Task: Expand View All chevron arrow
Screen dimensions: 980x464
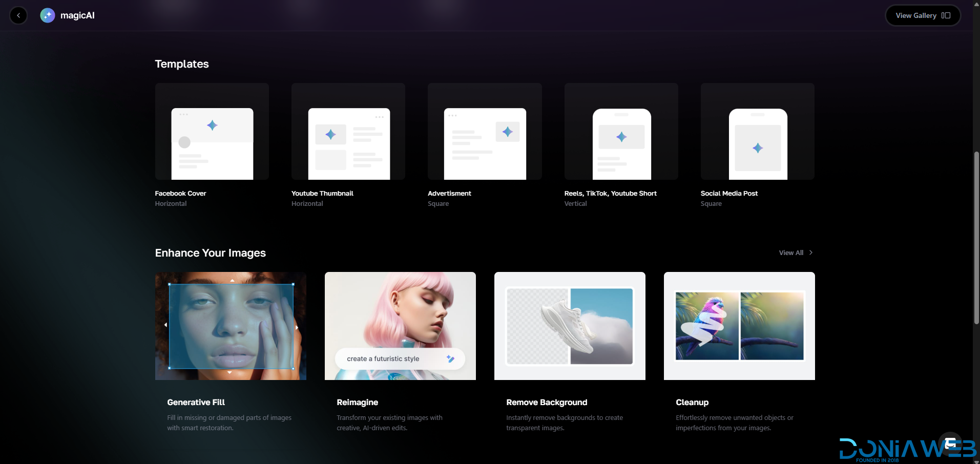Action: pos(811,253)
